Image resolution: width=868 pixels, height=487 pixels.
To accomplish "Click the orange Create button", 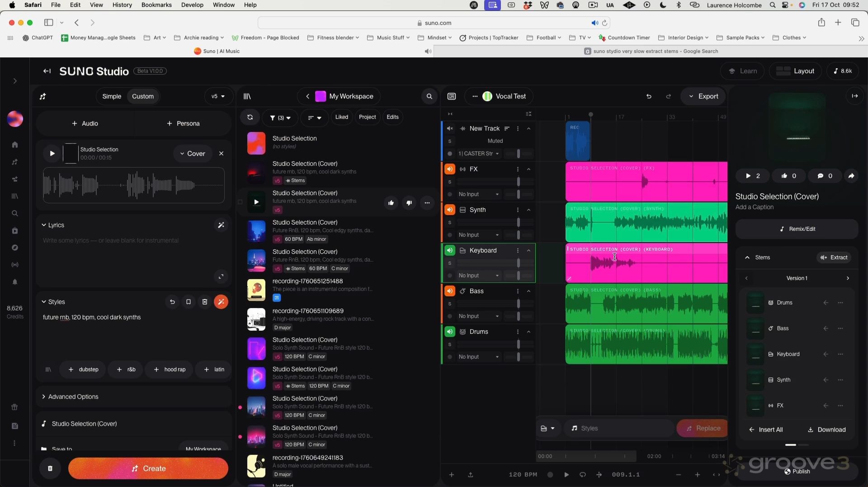I will coord(148,468).
